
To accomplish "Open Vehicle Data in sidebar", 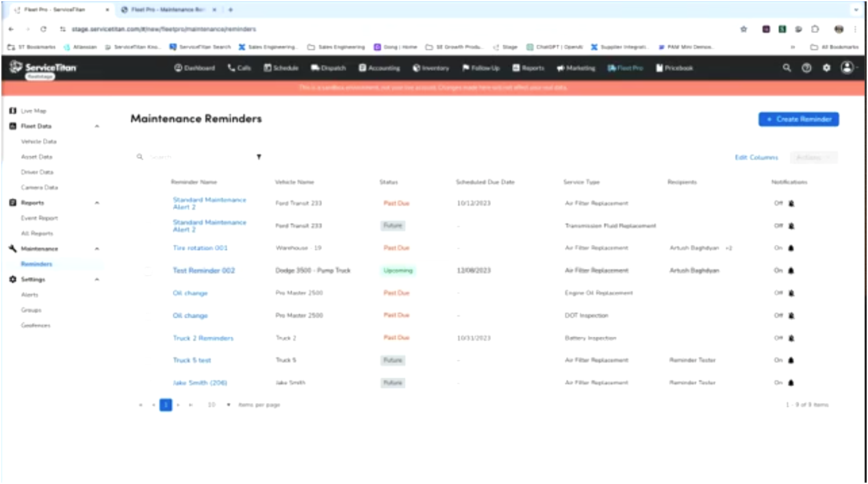I will (x=39, y=142).
